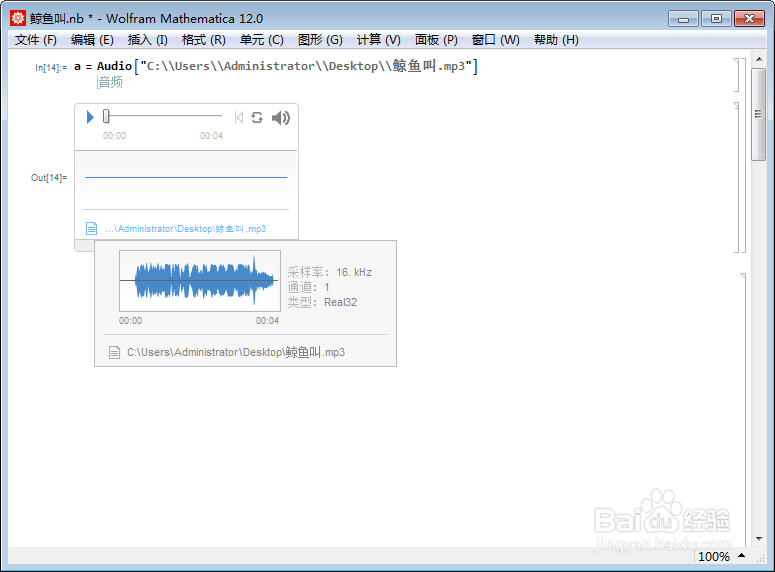Click the 00:04 duration label in player
This screenshot has width=775, height=572.
[211, 135]
